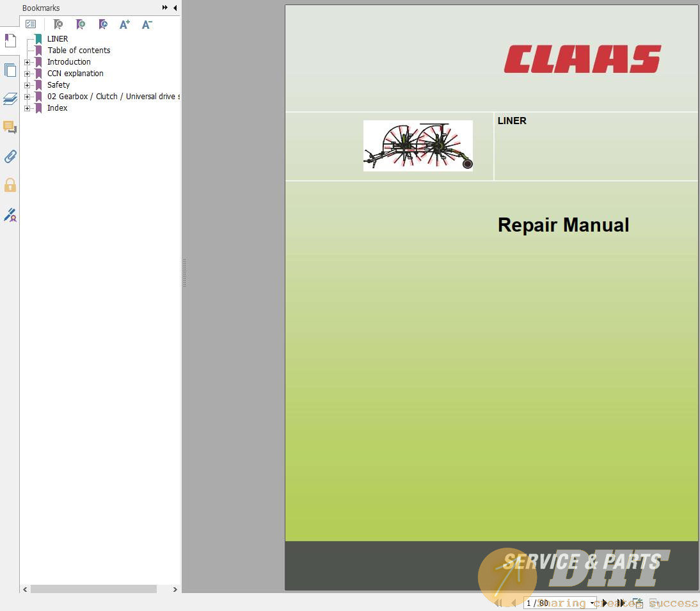This screenshot has height=611, width=700.
Task: Open the Table of contents bookmark
Action: coord(79,51)
